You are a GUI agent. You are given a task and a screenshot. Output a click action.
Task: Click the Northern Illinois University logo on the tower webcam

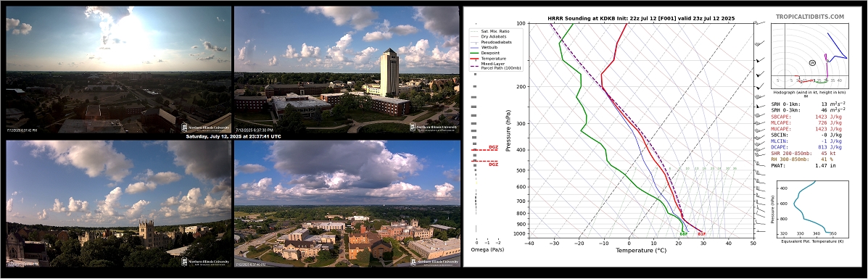click(434, 128)
